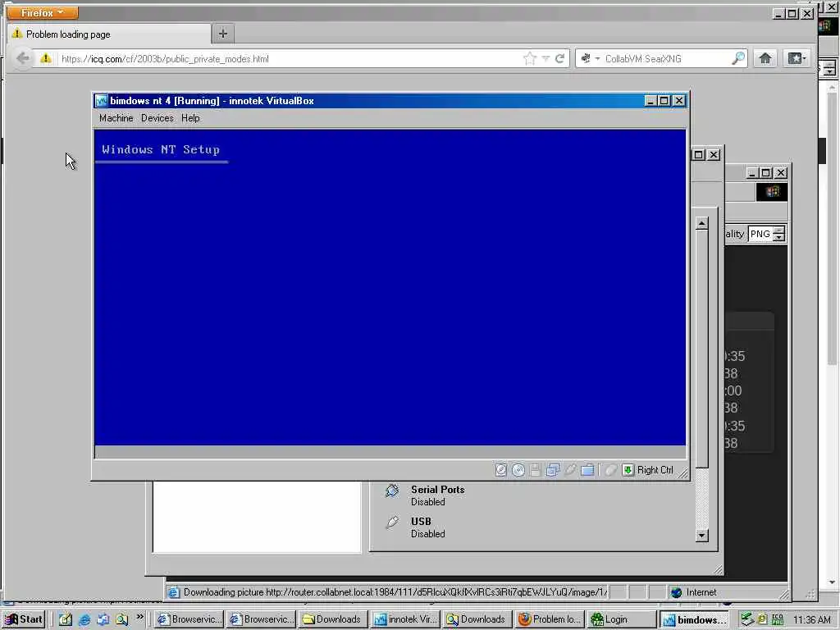This screenshot has width=840, height=630.
Task: Switch to Downloads search taskbar button
Action: tap(478, 619)
